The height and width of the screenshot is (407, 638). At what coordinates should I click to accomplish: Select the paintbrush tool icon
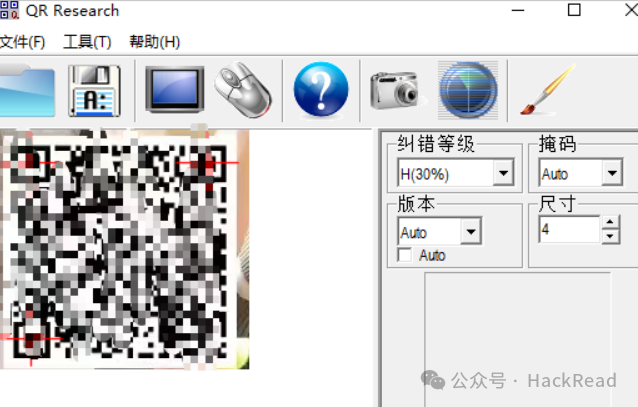(x=547, y=90)
